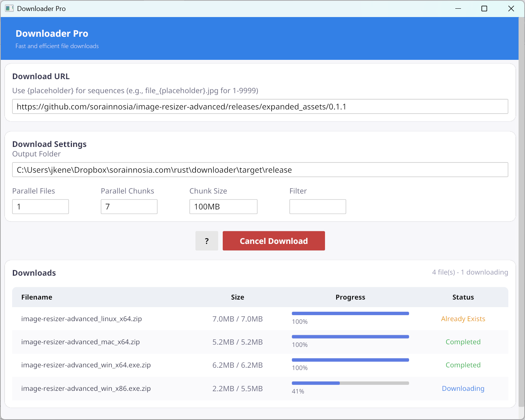Click the Already Exists status label
This screenshot has height=420, width=525.
[x=463, y=319]
